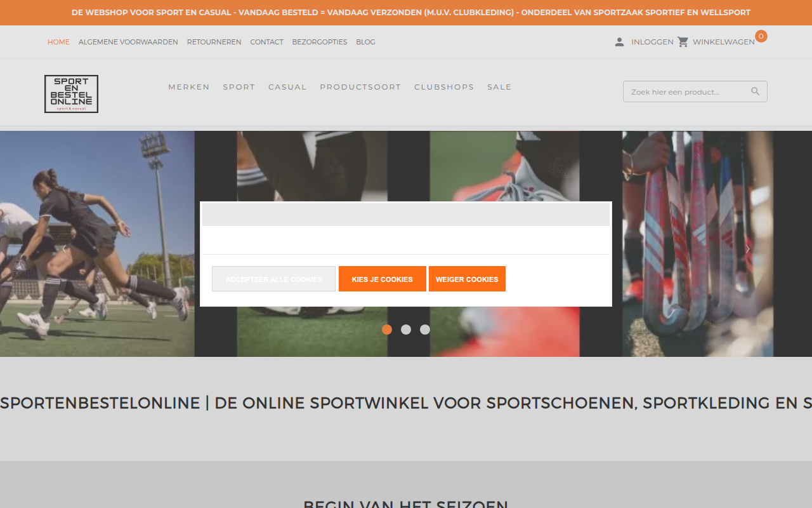Open the shopping cart icon
This screenshot has width=812, height=508.
683,42
